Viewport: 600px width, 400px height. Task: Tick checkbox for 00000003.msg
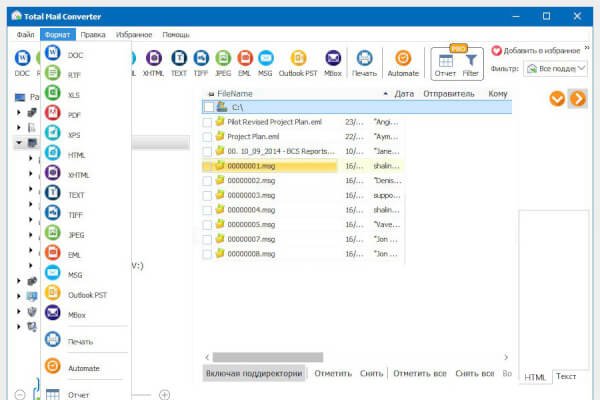(207, 196)
